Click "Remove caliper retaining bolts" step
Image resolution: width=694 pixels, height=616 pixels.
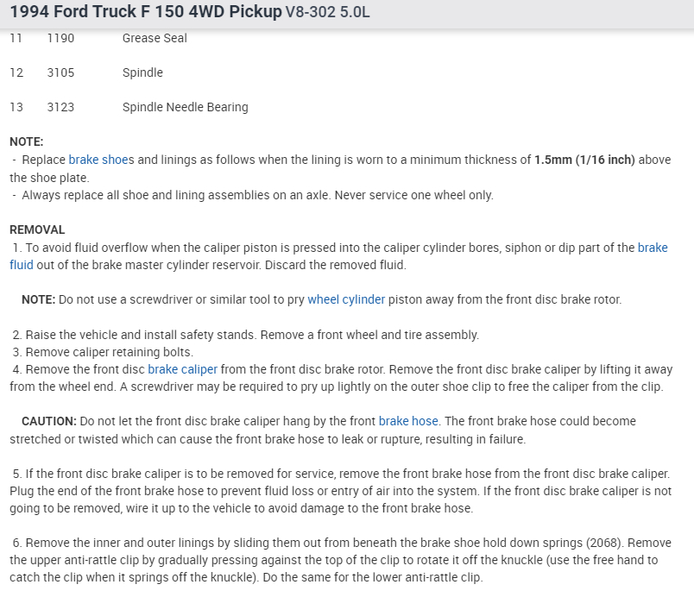(x=110, y=352)
